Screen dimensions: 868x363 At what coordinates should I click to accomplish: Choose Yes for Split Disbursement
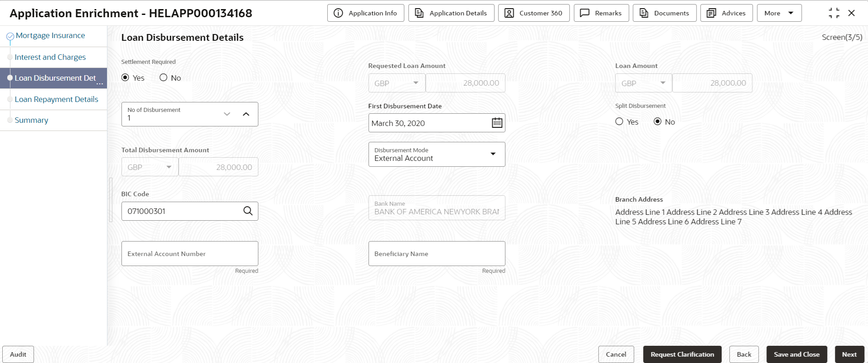(619, 121)
